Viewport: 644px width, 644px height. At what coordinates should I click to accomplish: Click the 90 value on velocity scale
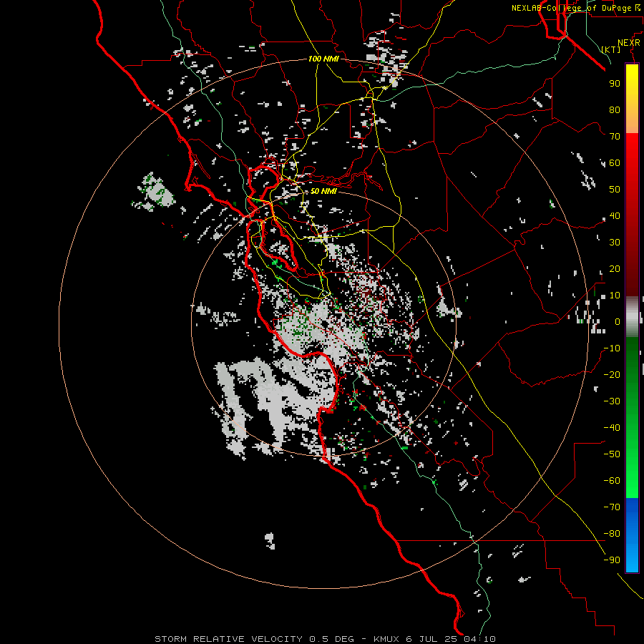pos(615,84)
